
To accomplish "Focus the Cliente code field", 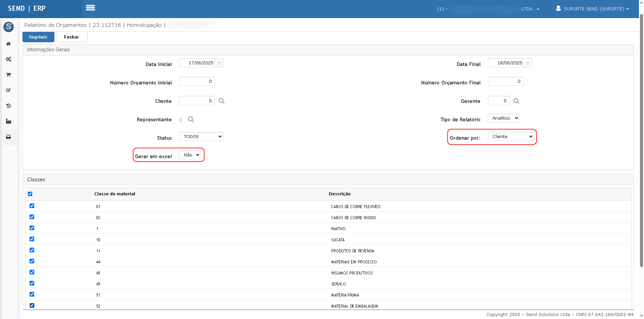I will coord(197,101).
